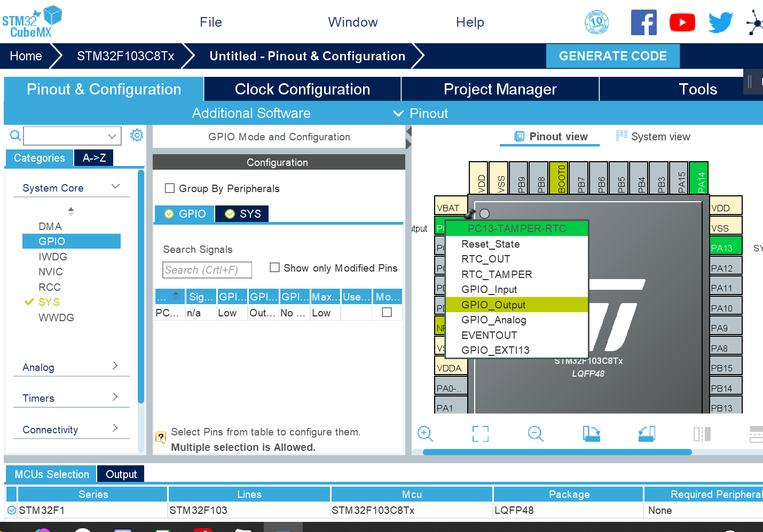Image resolution: width=763 pixels, height=532 pixels.
Task: Open the YouTube icon link
Action: click(682, 22)
